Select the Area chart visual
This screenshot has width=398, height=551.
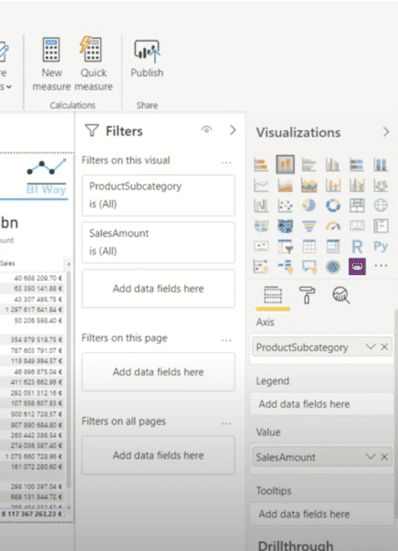285,185
